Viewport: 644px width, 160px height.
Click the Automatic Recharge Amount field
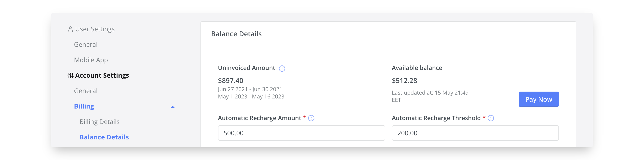click(301, 133)
